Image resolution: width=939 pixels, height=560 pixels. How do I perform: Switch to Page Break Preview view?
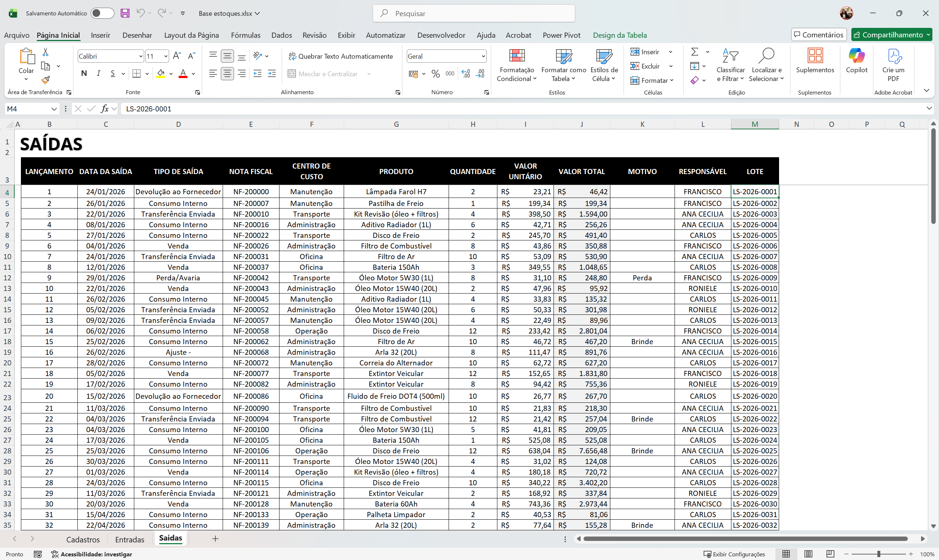coord(830,554)
